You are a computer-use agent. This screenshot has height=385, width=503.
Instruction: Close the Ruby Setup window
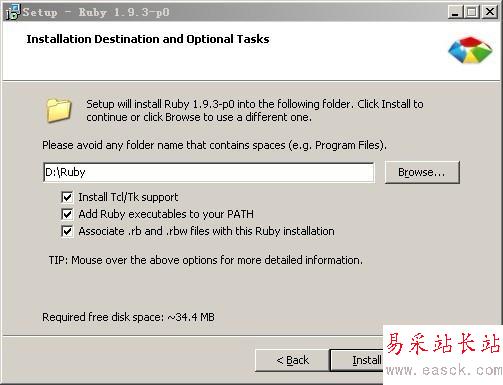point(490,12)
